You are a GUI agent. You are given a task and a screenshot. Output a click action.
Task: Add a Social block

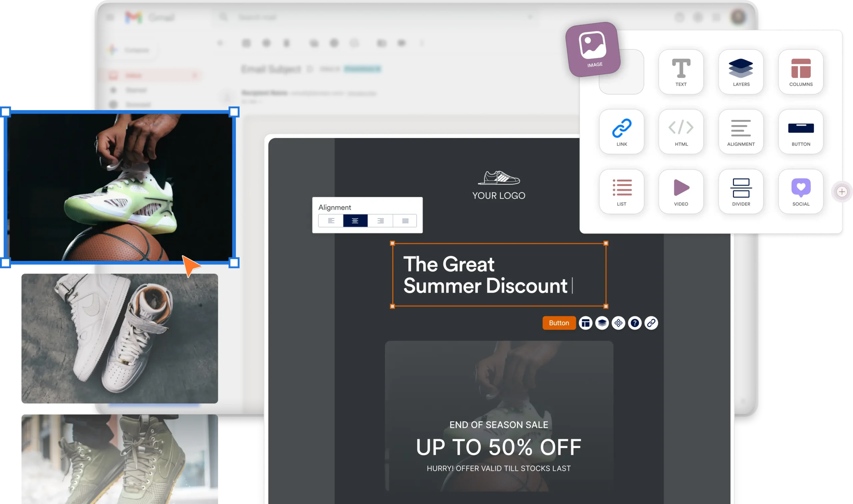coord(801,192)
